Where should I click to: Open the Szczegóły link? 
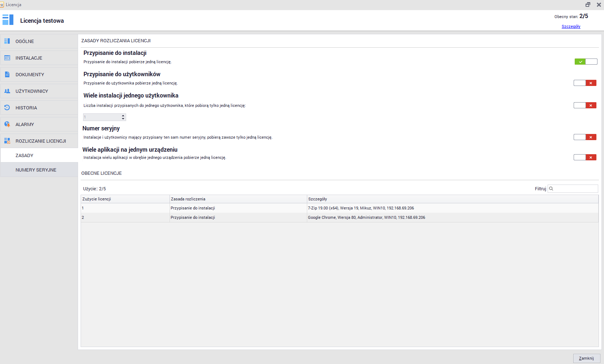(571, 26)
